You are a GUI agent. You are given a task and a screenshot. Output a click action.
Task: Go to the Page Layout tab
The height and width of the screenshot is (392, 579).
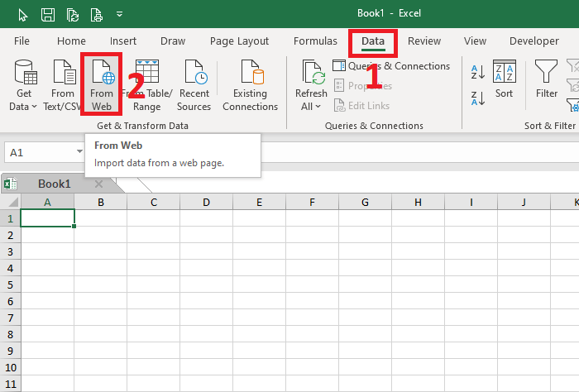(239, 41)
